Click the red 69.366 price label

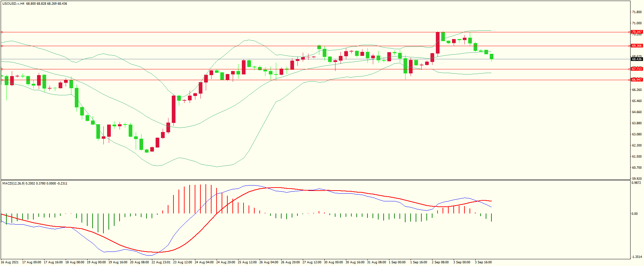click(x=636, y=46)
